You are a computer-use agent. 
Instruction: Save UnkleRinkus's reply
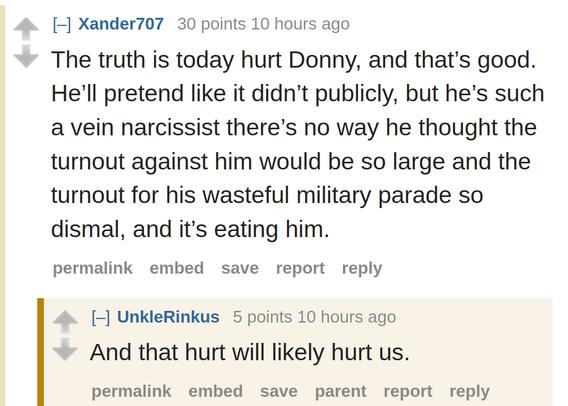point(279,392)
